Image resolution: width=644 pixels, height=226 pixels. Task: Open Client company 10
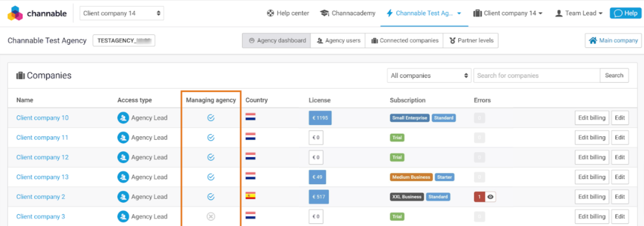pyautogui.click(x=42, y=118)
